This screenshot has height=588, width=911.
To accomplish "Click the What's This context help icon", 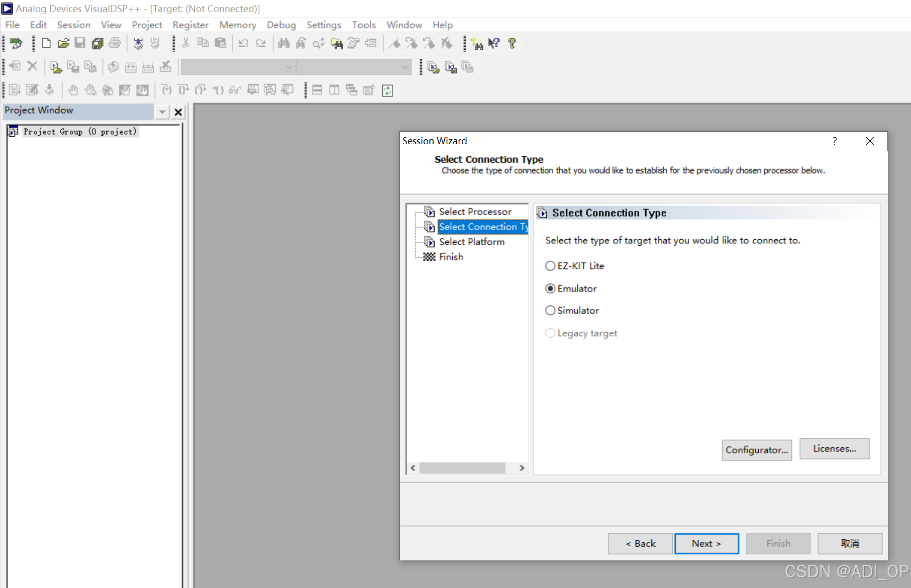I will [x=494, y=43].
